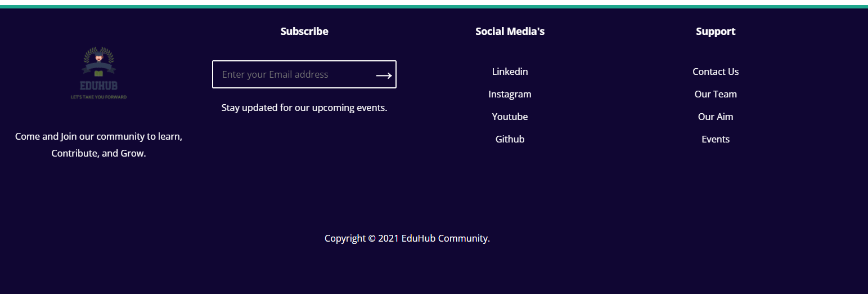Click the EduHub logo image
868x294 pixels.
[x=99, y=73]
